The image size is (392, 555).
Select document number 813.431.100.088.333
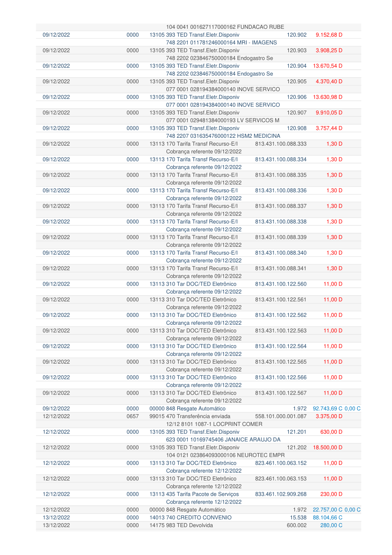point(280,144)
